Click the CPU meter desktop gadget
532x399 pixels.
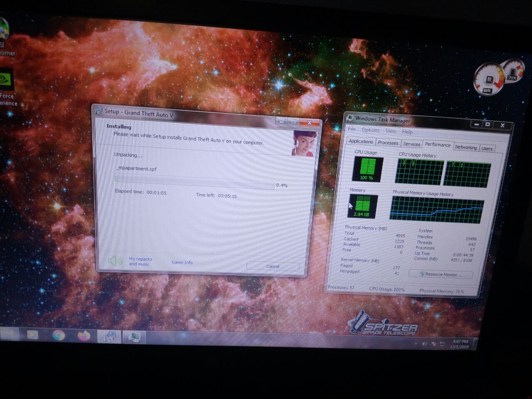click(x=490, y=79)
